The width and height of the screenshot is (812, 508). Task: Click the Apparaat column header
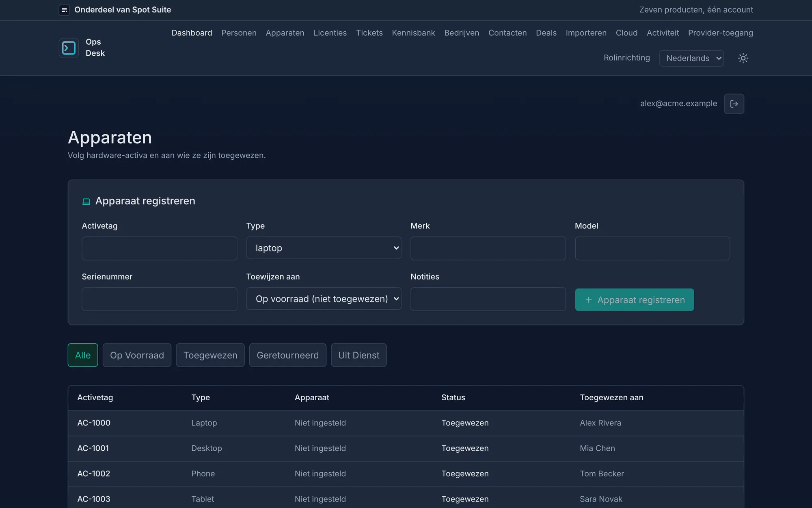[x=312, y=397]
